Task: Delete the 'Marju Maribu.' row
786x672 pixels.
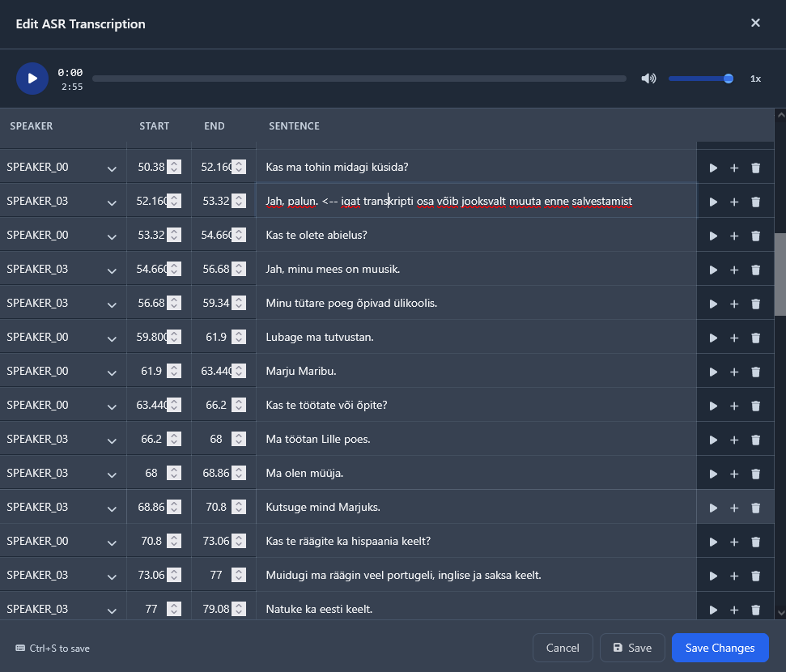Action: pos(755,372)
